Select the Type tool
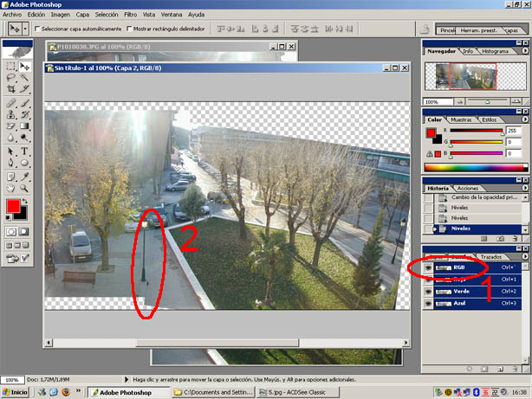The width and height of the screenshot is (532, 399). [25, 151]
